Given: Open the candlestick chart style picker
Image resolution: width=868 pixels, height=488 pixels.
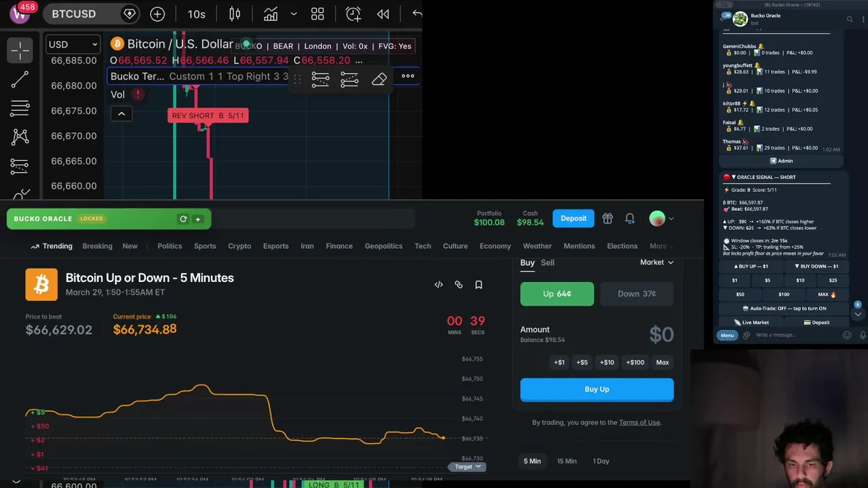Looking at the screenshot, I should tap(235, 14).
